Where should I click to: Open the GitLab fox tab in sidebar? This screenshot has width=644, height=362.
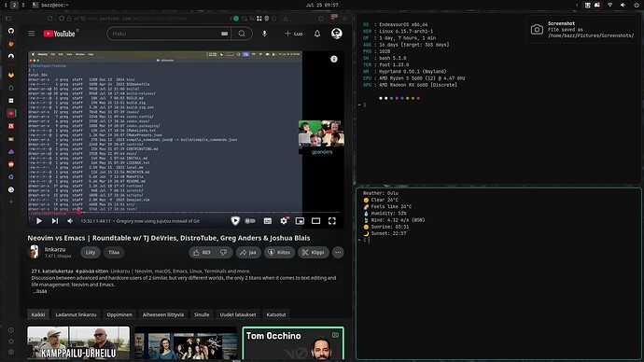(x=11, y=76)
